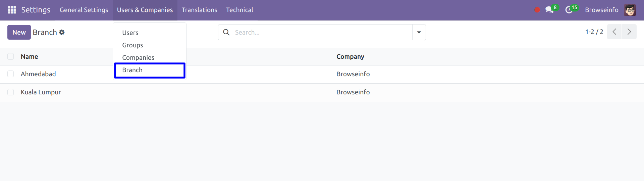
Task: Go to the previous page arrow
Action: (x=614, y=32)
